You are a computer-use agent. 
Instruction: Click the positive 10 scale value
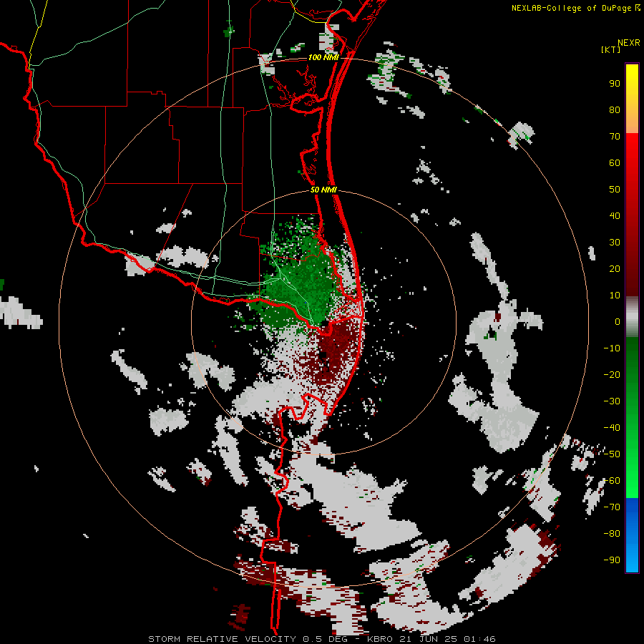click(x=615, y=296)
